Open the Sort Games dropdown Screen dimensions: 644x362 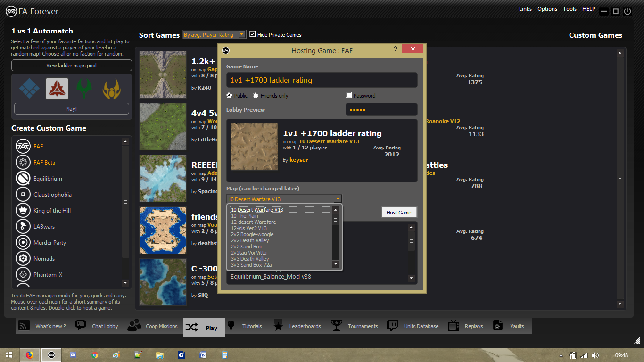(214, 34)
